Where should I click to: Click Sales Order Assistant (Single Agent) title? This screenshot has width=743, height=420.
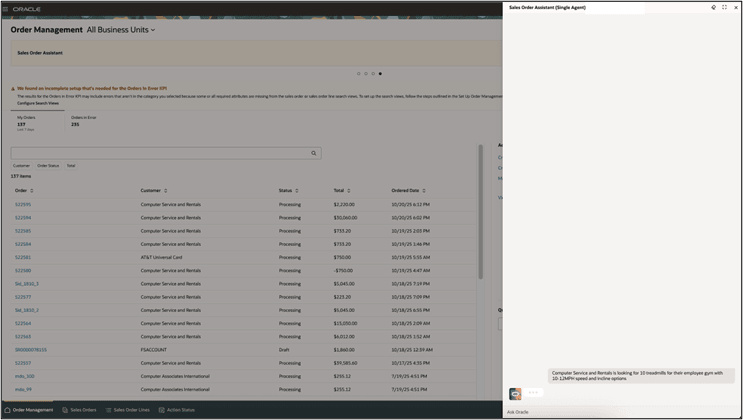(547, 8)
